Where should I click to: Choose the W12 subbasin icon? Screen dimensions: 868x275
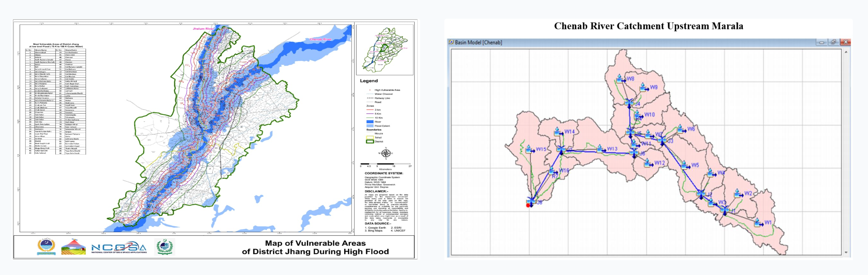coord(647,163)
